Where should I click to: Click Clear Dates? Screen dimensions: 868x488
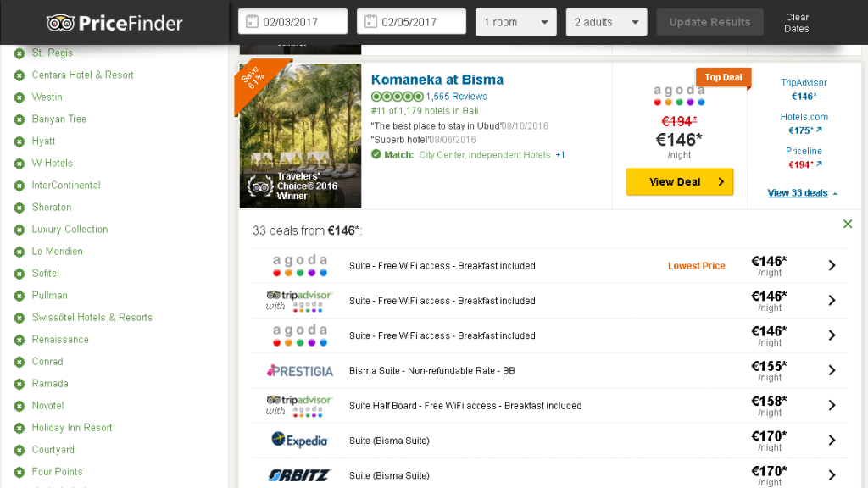(x=797, y=23)
